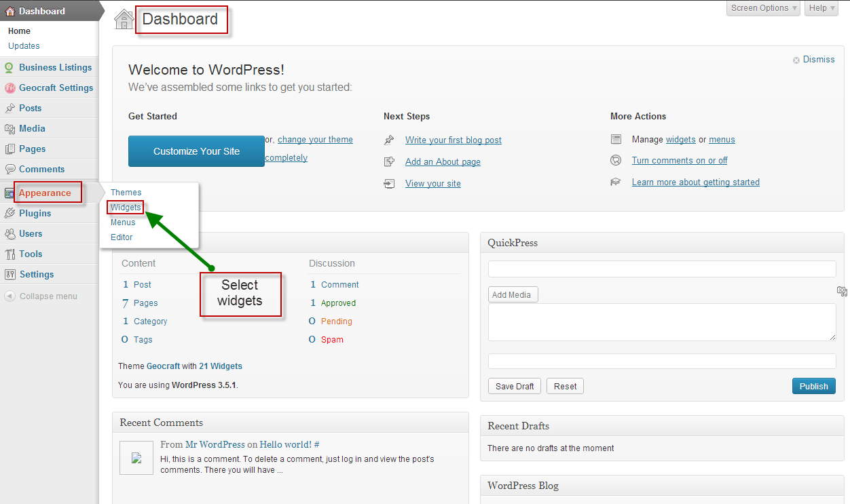Click the Reset button in QuickPress
Viewport: 850px width, 504px height.
pos(565,386)
